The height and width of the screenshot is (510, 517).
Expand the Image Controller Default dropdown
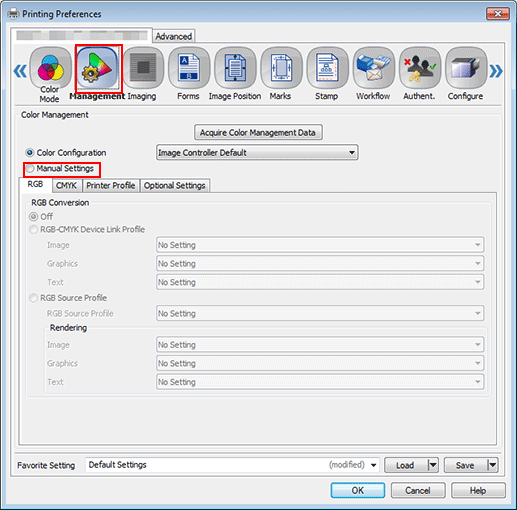coord(257,153)
